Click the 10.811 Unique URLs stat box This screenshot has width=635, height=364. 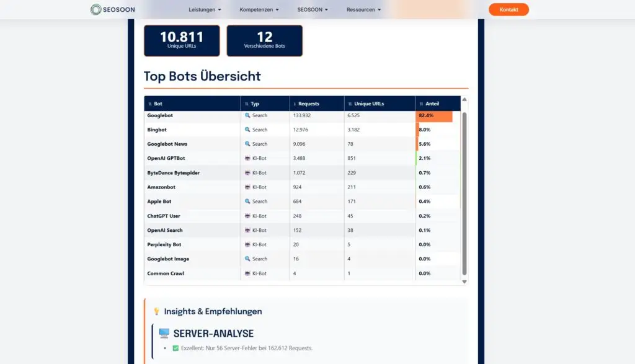pos(181,40)
